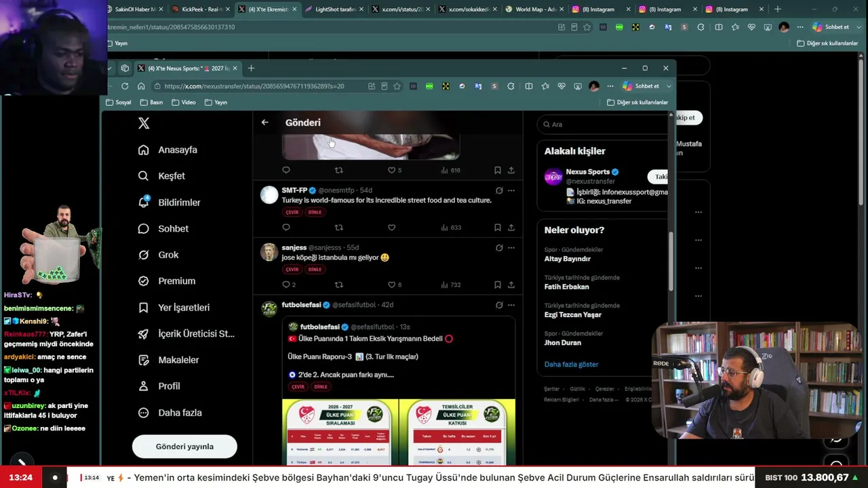Open the Sosyal bookmarks folder in front window
The image size is (868, 488).
pos(119,102)
